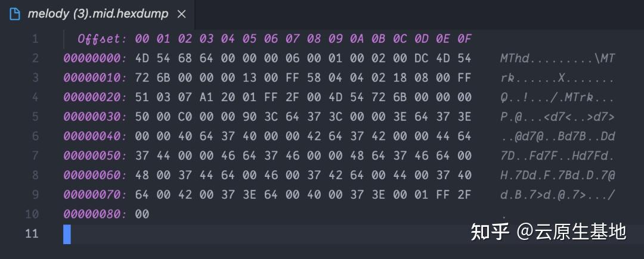Click the "Offset:" header label
The image size is (644, 259).
coord(102,39)
